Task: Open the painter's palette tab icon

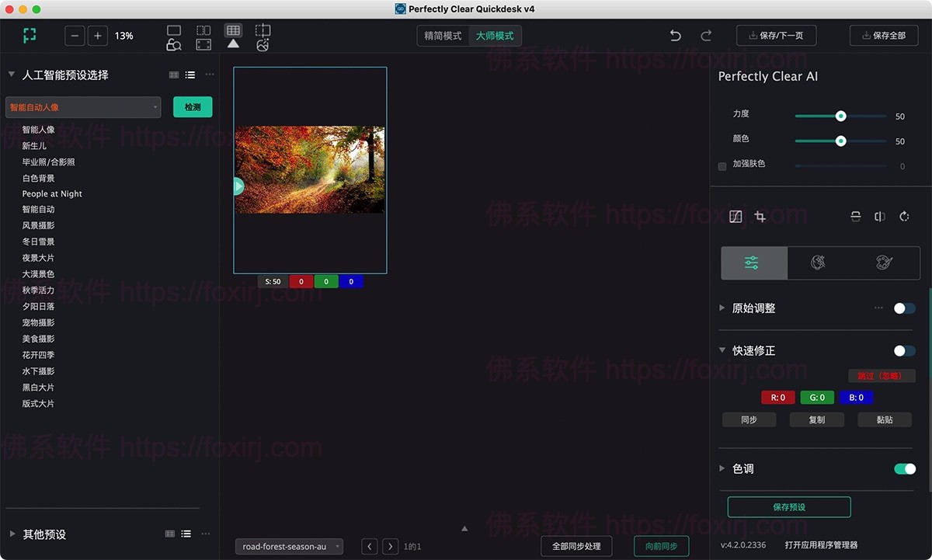Action: (885, 263)
